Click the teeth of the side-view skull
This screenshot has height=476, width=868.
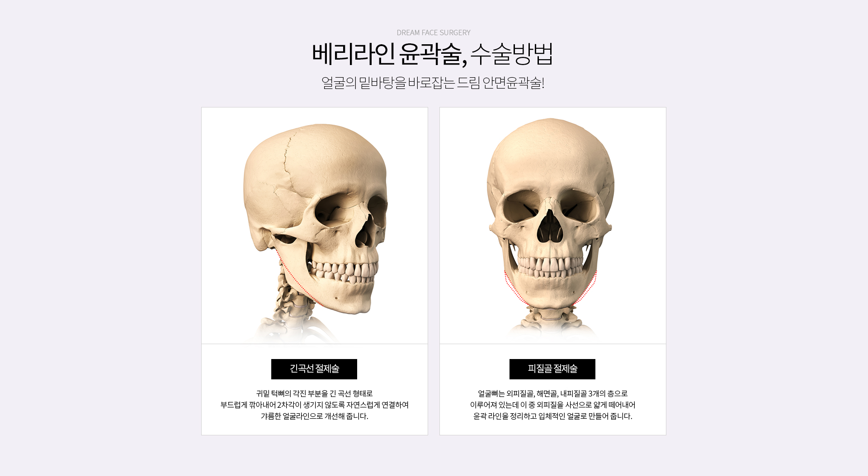pyautogui.click(x=344, y=272)
